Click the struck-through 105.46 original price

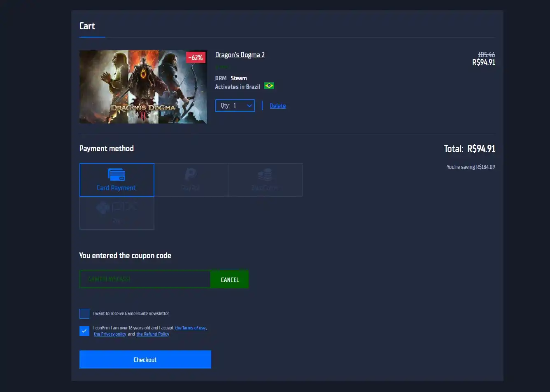click(x=486, y=55)
